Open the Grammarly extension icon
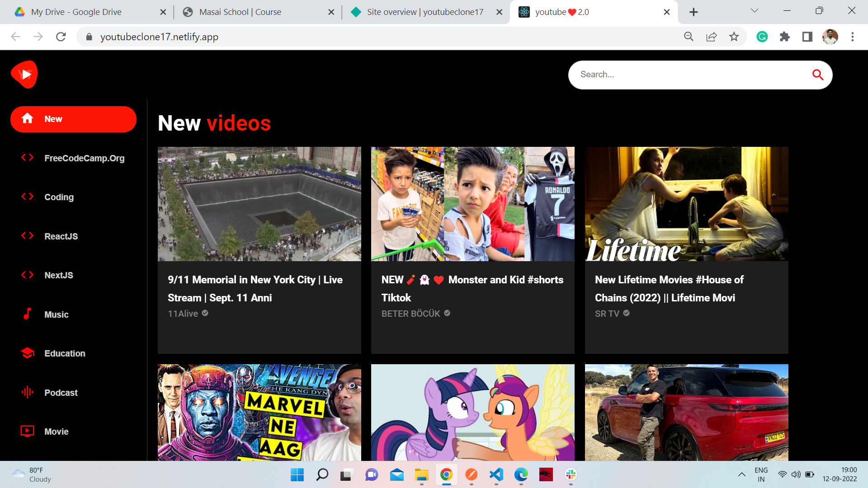868x488 pixels. (x=762, y=37)
